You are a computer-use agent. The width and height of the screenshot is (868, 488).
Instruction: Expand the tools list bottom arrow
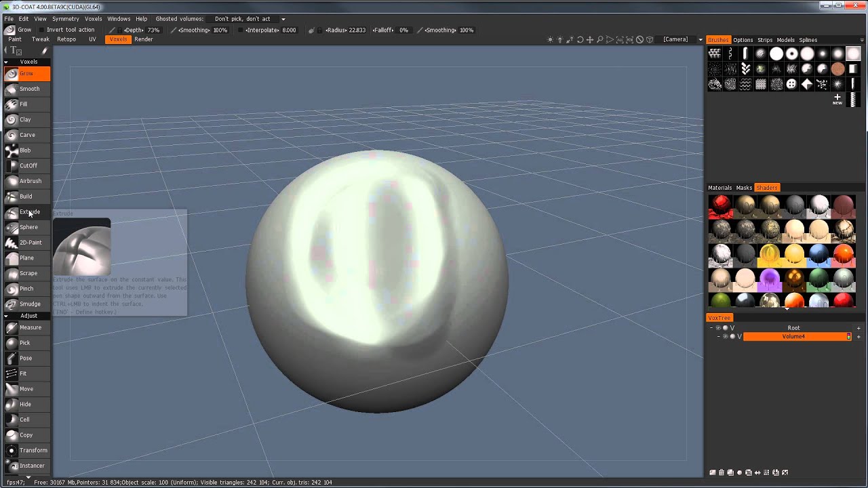[x=28, y=477]
